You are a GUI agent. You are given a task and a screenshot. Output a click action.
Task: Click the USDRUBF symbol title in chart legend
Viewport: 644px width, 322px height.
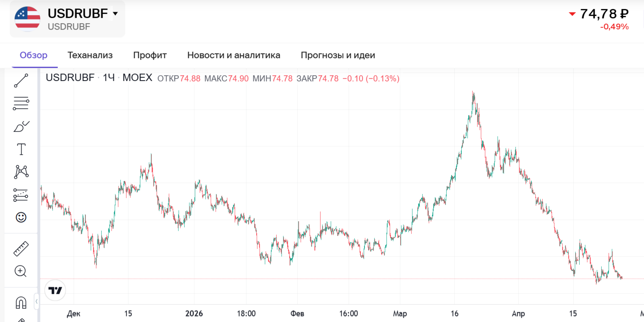coord(70,78)
